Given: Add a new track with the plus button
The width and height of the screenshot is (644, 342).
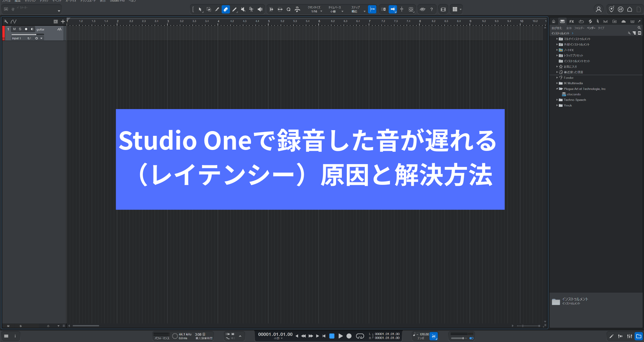Looking at the screenshot, I should (63, 22).
